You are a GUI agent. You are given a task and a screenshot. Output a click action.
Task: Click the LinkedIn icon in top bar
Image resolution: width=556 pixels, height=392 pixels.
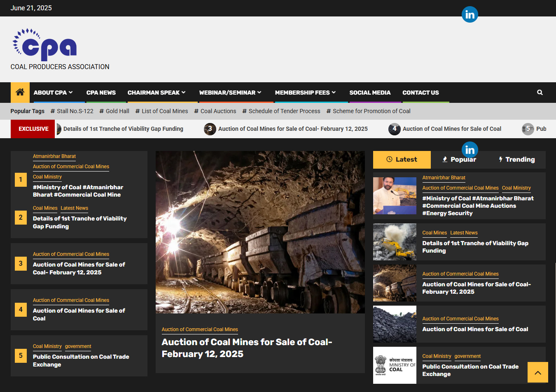pos(470,15)
